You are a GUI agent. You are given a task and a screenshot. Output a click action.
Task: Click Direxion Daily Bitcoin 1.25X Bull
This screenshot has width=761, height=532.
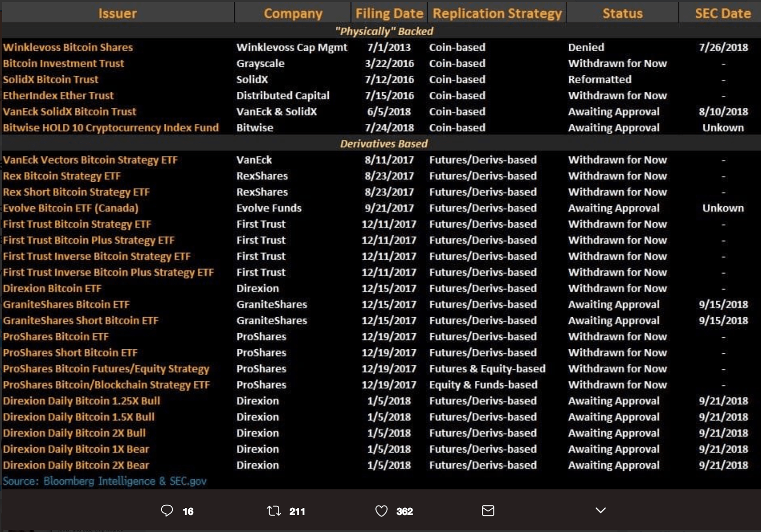point(82,401)
